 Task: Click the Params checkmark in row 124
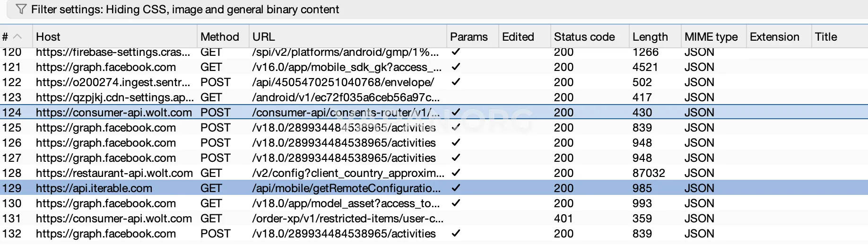tap(456, 112)
